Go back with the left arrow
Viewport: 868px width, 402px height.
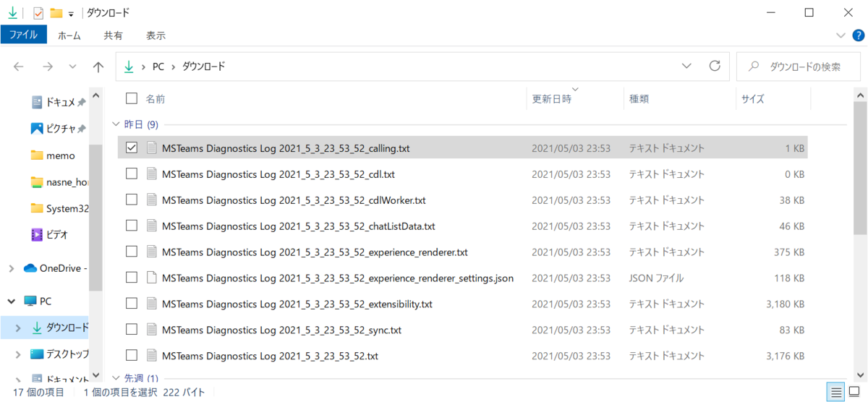19,67
